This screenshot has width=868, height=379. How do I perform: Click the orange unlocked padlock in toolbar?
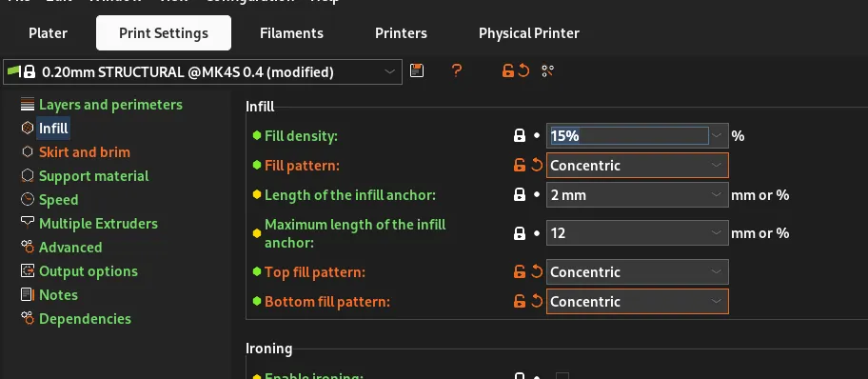pyautogui.click(x=507, y=70)
